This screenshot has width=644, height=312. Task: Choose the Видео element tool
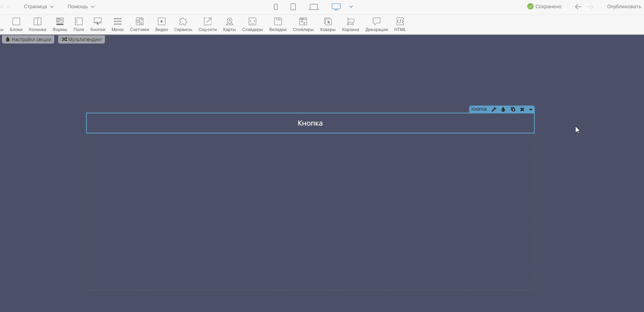161,24
